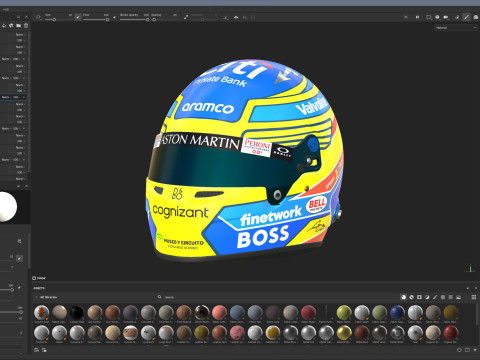Adjust the brush Spacing slider

tap(164, 20)
